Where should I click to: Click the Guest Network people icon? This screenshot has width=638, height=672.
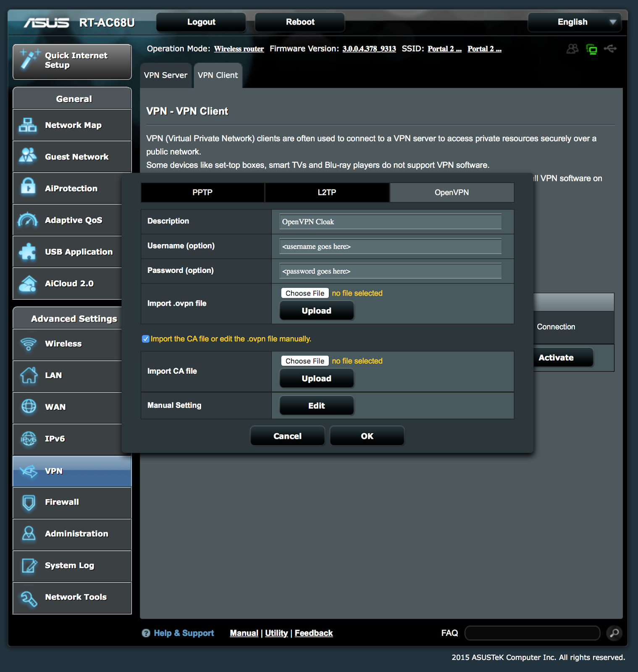click(x=28, y=156)
